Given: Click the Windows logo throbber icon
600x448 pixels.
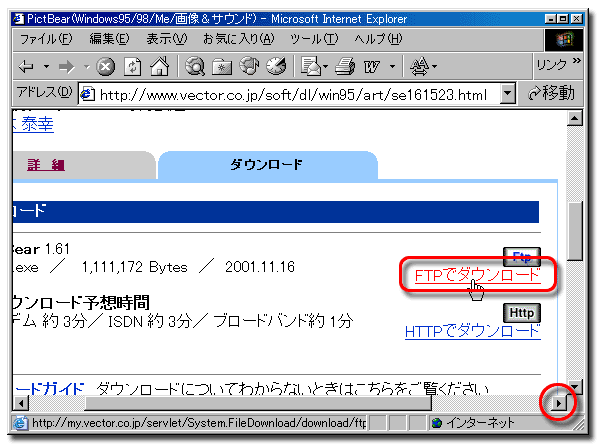Looking at the screenshot, I should pos(564,39).
